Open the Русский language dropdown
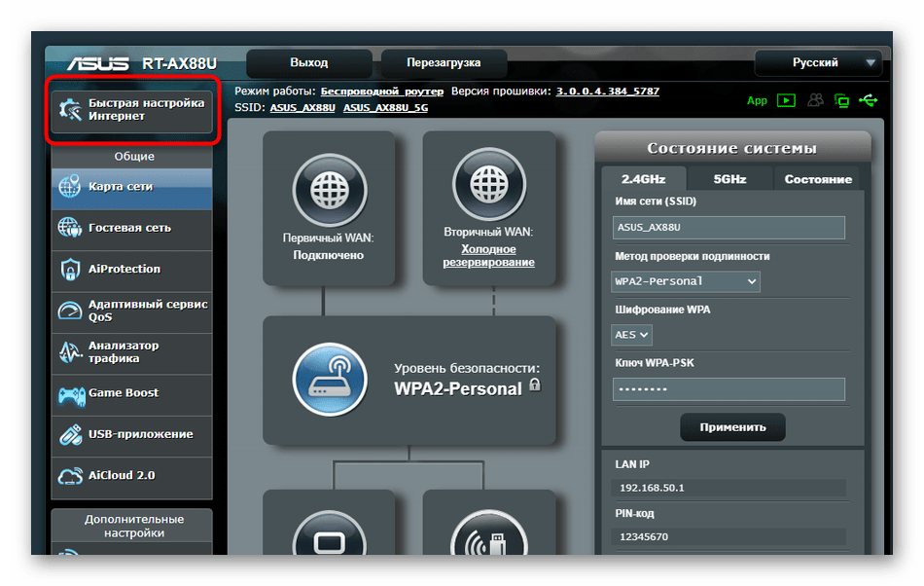The image size is (924, 586). click(x=818, y=62)
